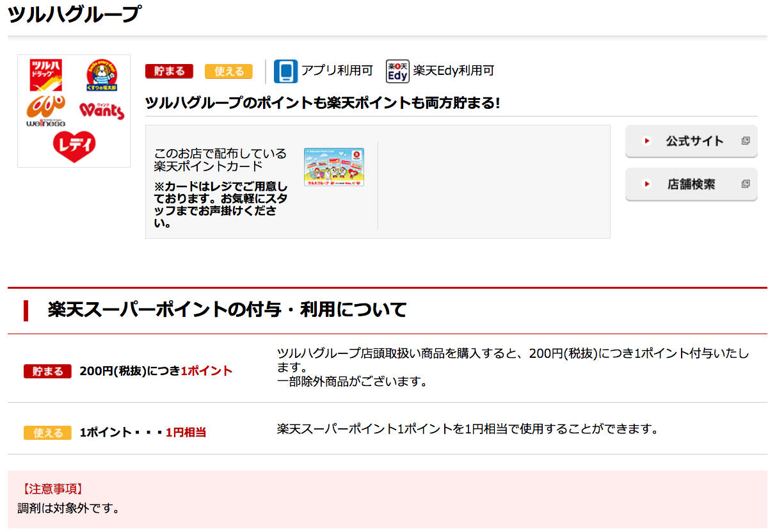This screenshot has width=784, height=532.
Task: Click the 1ポイント・・・1円相当 text
Action: tap(143, 433)
